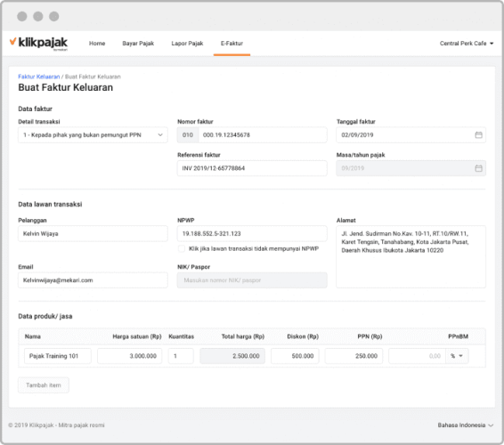Click the Referensi faktur input field
The width and height of the screenshot is (504, 445).
tap(252, 168)
